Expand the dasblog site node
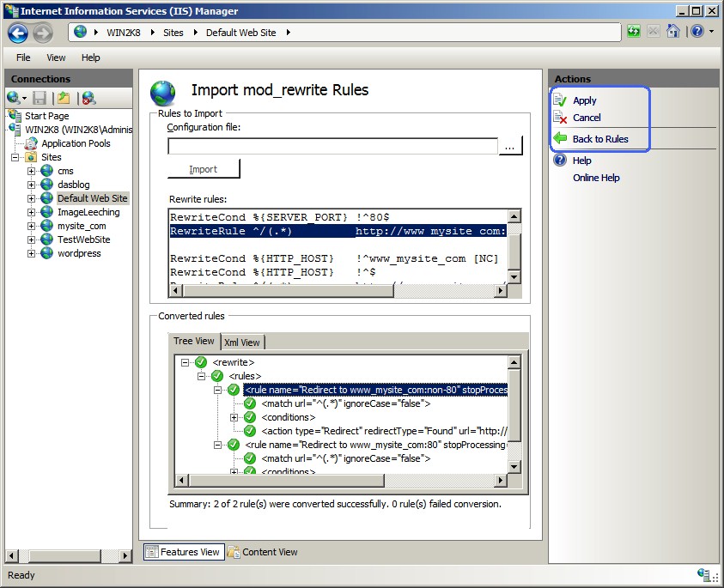 click(32, 185)
